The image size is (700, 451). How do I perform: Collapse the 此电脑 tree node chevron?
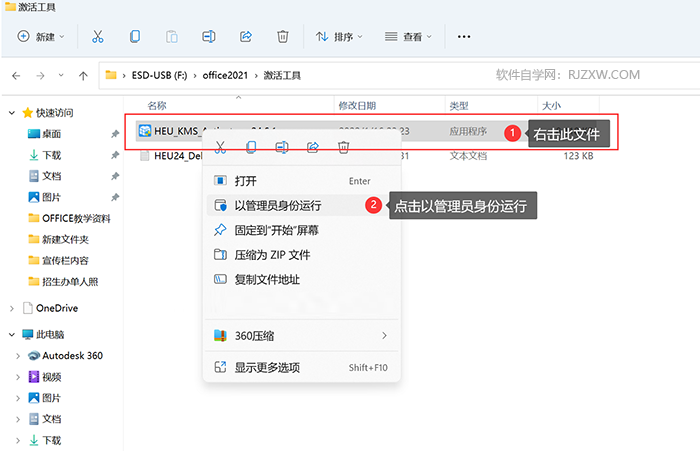pyautogui.click(x=12, y=334)
